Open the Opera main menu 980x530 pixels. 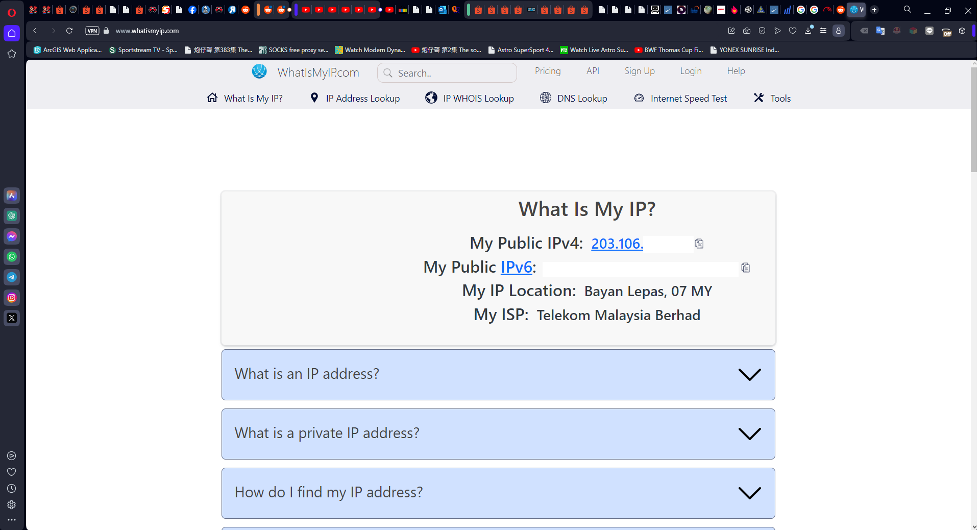pos(12,12)
